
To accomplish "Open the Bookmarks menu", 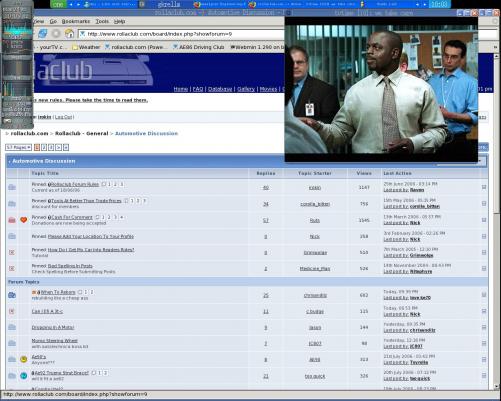I will [x=76, y=21].
